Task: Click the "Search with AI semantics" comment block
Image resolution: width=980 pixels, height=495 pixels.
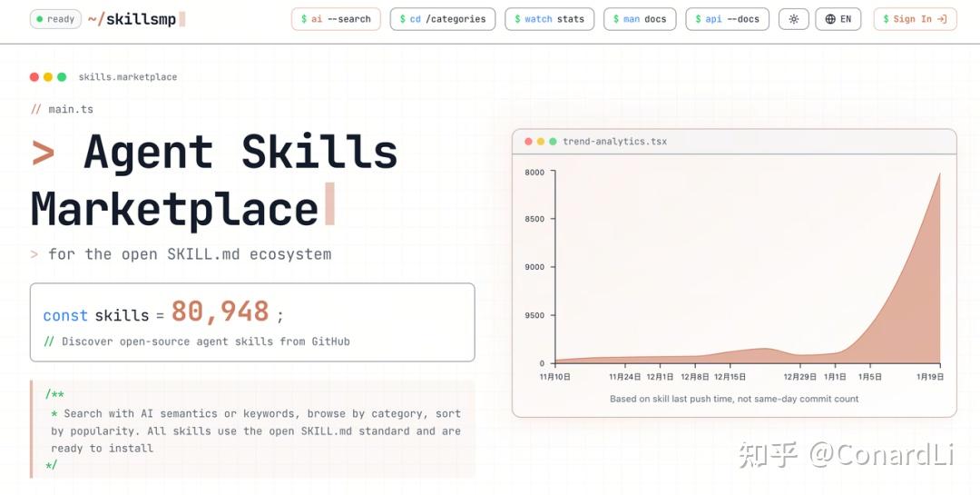Action: (252, 431)
